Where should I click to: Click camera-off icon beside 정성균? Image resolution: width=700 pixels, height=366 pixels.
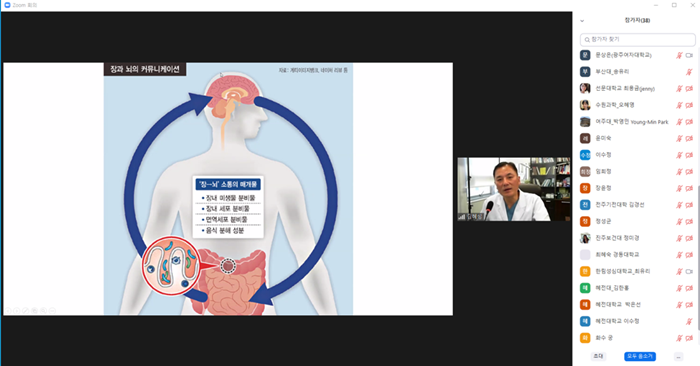[689, 221]
